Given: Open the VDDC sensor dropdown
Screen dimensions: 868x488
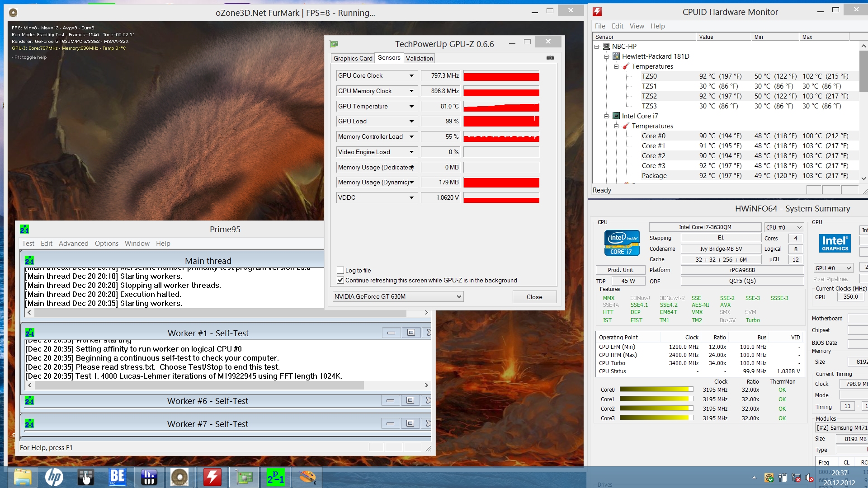Looking at the screenshot, I should 411,198.
